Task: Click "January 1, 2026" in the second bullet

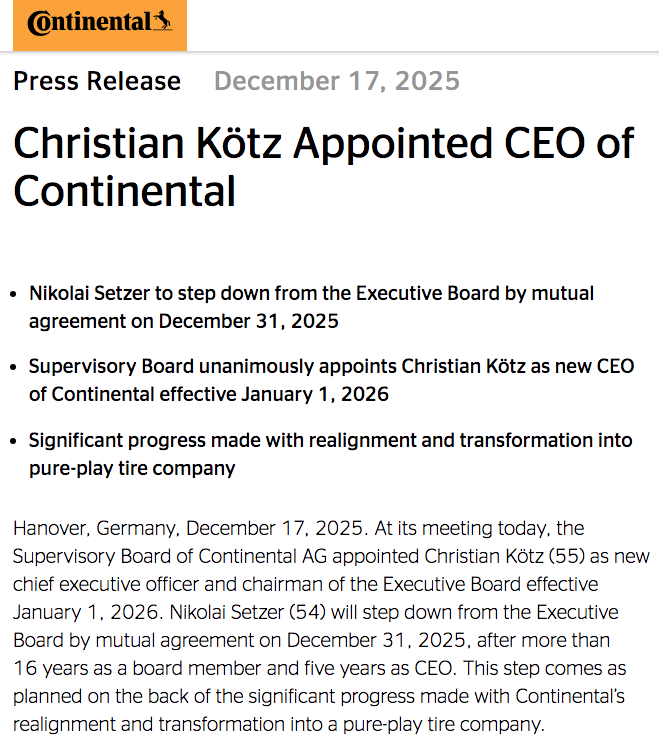Action: [x=315, y=394]
